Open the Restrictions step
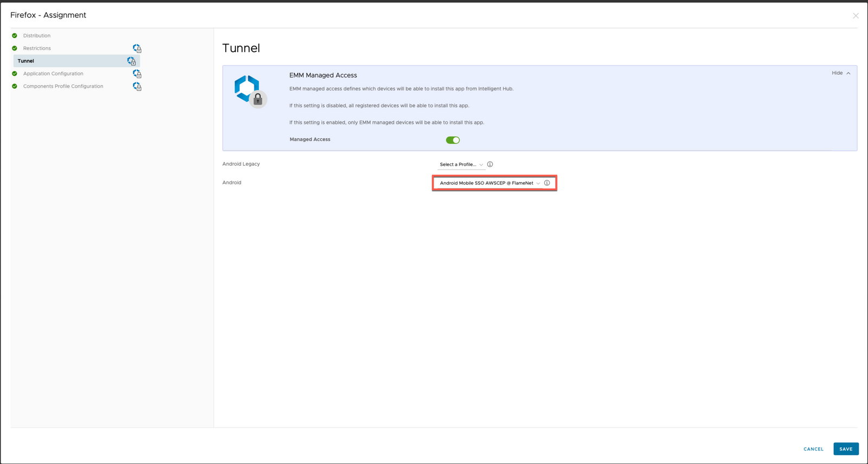Screen dimensions: 868x464 pos(37,48)
